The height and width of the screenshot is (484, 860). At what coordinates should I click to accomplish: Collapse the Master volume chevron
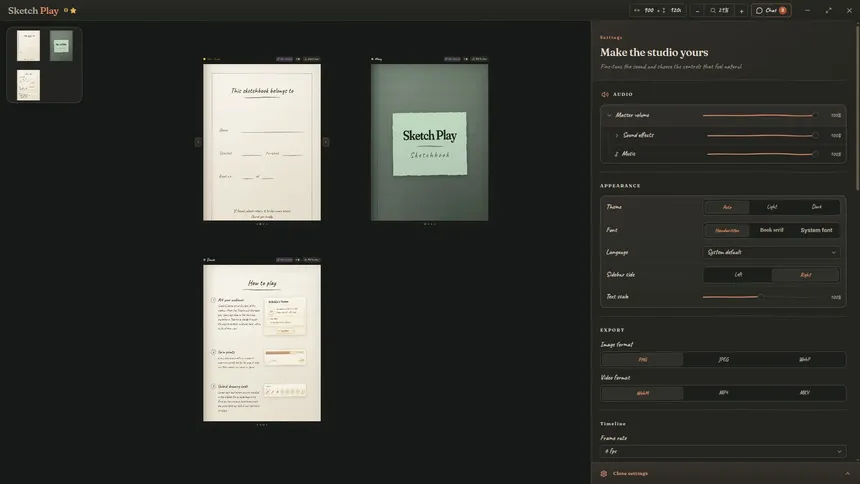tap(609, 115)
